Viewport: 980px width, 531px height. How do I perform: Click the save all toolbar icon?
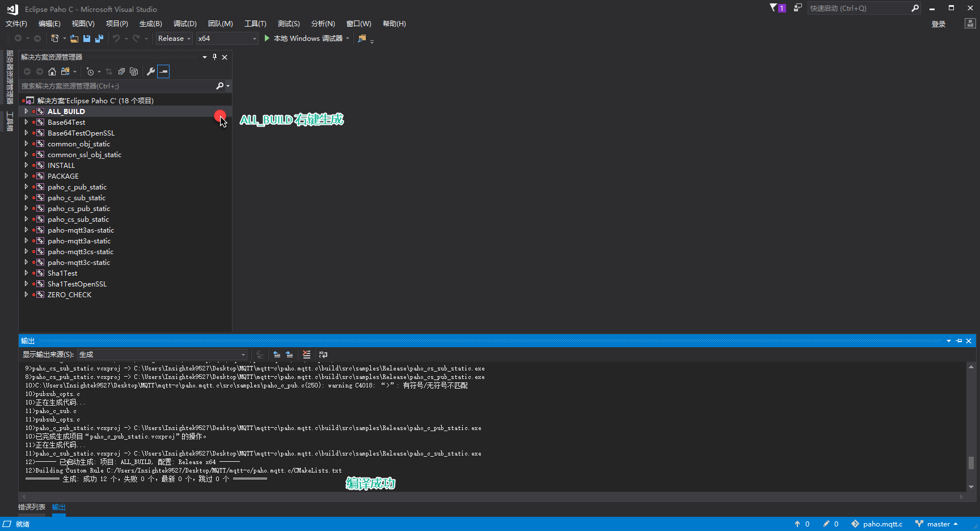[x=99, y=38]
